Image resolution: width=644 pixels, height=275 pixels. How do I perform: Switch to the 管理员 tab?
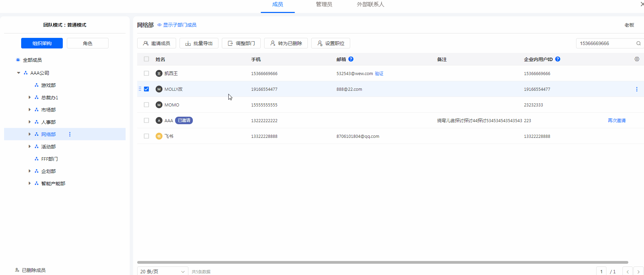pos(324,5)
